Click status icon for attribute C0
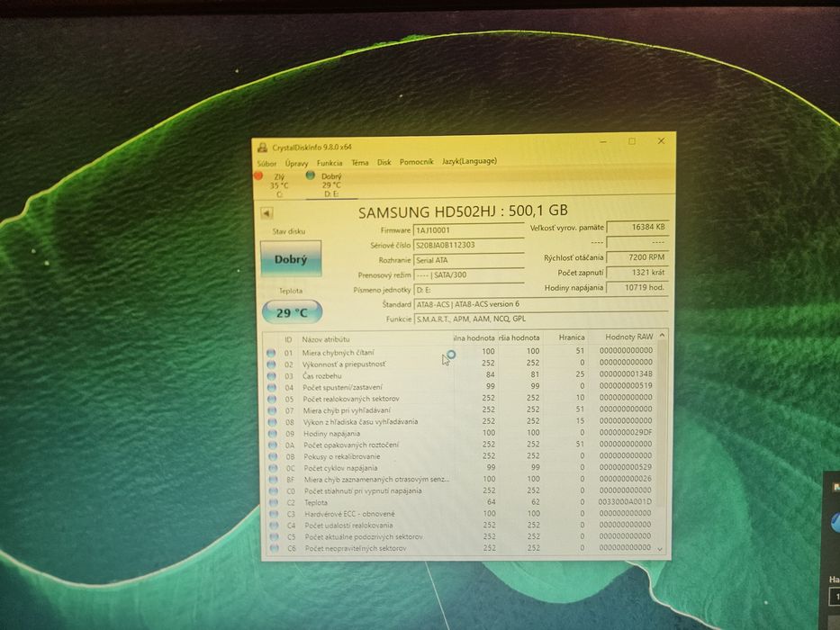Screen dimensions: 840x630 pos(273,491)
